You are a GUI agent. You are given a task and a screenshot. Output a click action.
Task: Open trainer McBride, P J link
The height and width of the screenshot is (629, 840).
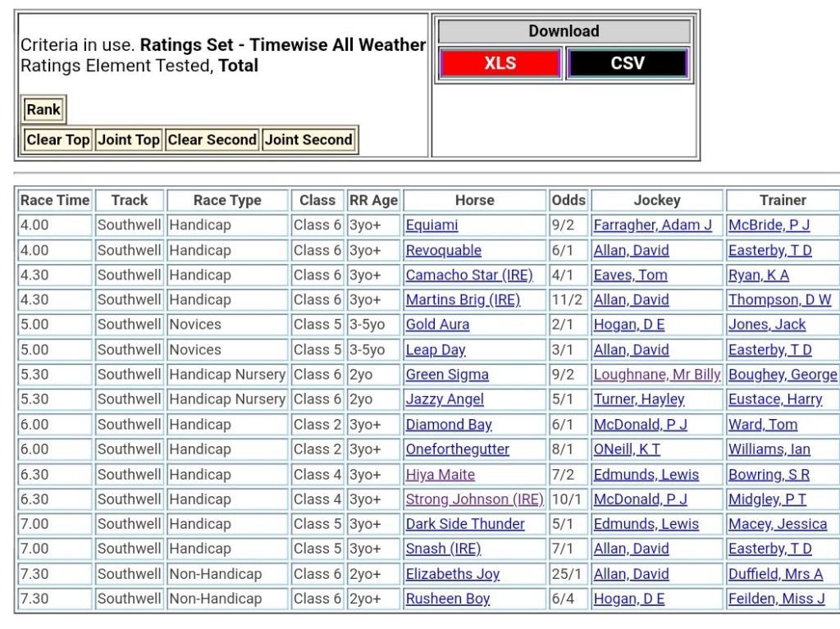pyautogui.click(x=769, y=226)
